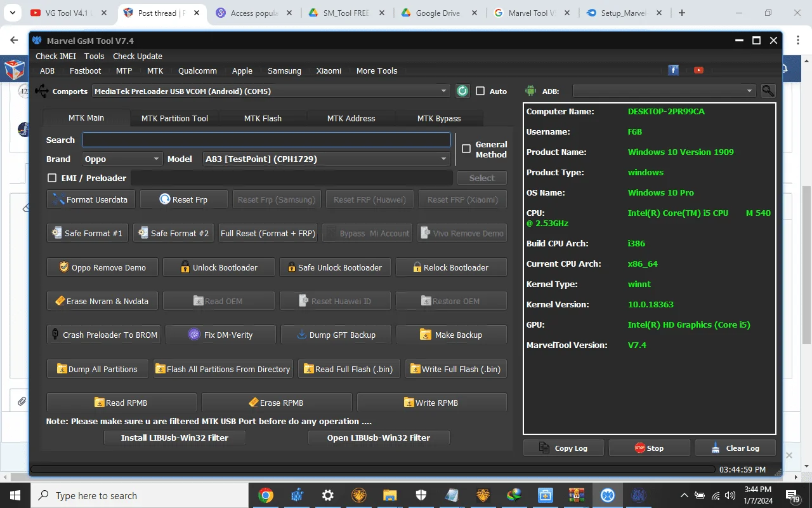Viewport: 812px width, 508px height.
Task: Show hidden system tray icons
Action: click(x=684, y=496)
